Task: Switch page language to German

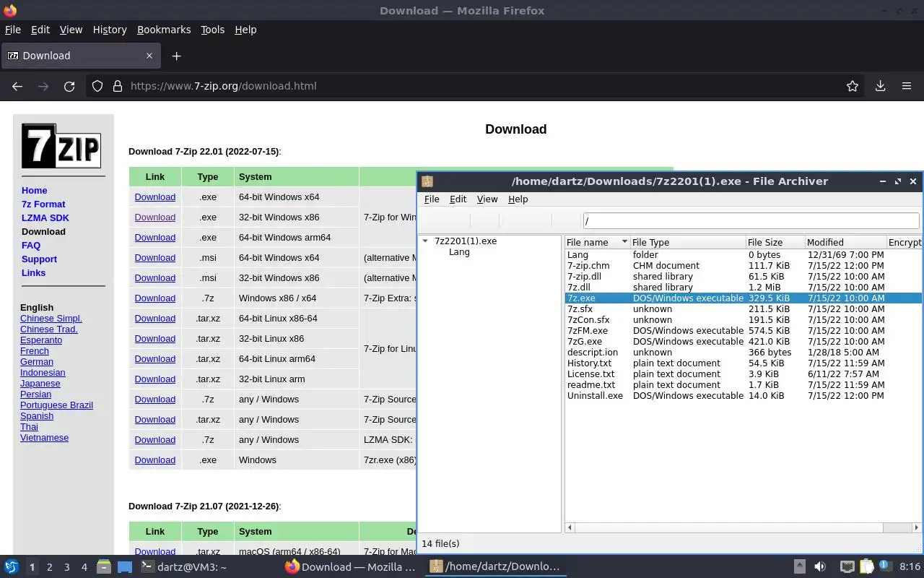Action: [x=37, y=361]
